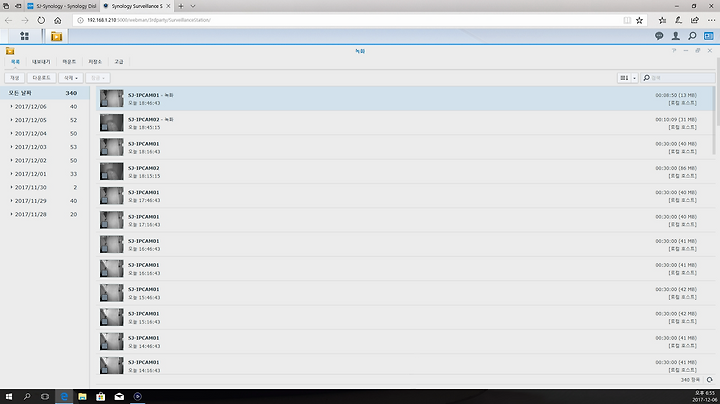Click the refresh icon beside the 340 item count
Screen dimensions: 720x404
pyautogui.click(x=709, y=380)
